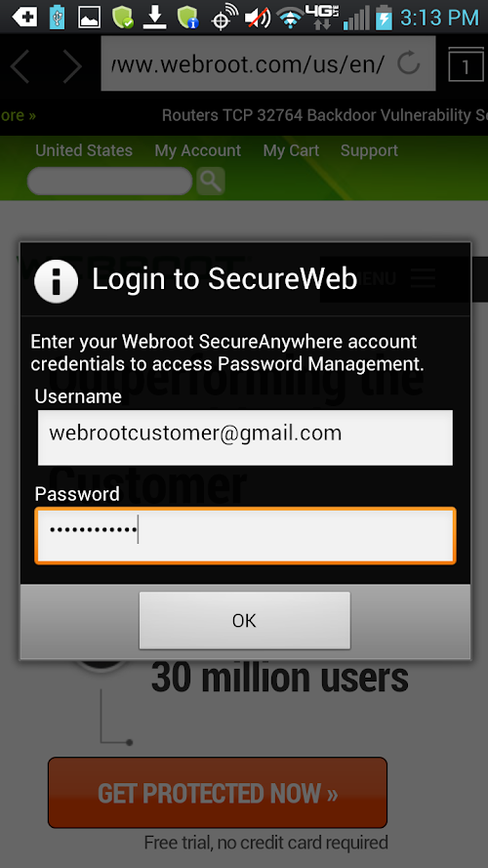Tap the download notification icon
The width and height of the screenshot is (488, 868).
tap(154, 18)
